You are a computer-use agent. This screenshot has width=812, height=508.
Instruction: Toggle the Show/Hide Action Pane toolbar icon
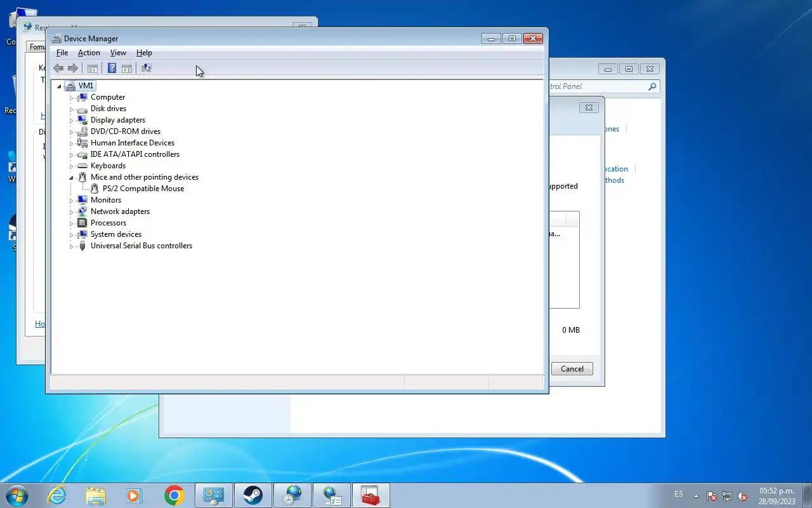click(127, 68)
